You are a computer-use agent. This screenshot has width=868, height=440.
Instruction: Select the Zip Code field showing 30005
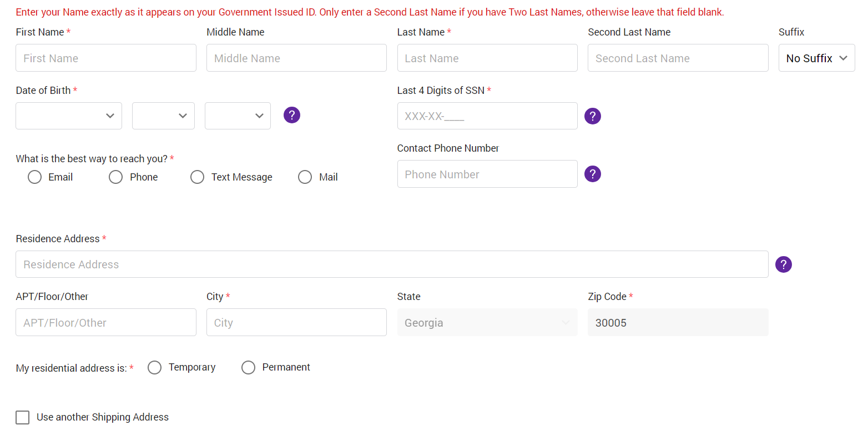point(678,322)
